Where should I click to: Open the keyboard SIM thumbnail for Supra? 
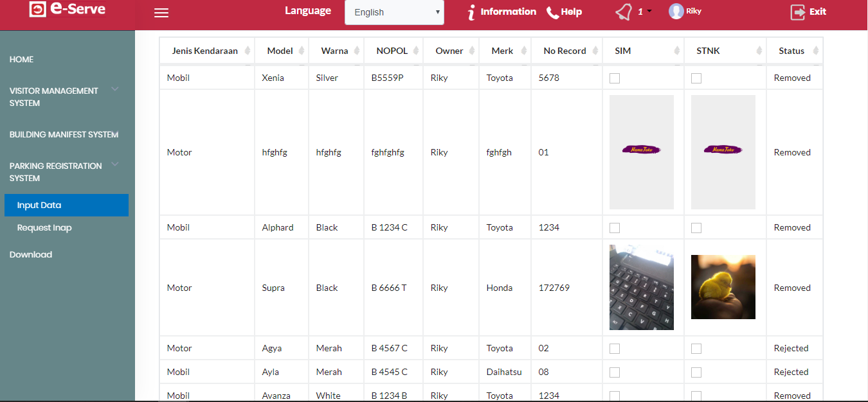641,287
